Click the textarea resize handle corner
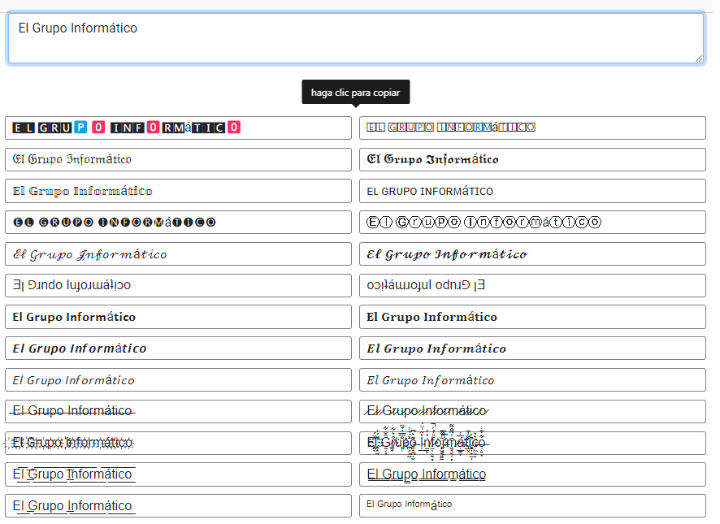The image size is (720, 524). coord(699,58)
